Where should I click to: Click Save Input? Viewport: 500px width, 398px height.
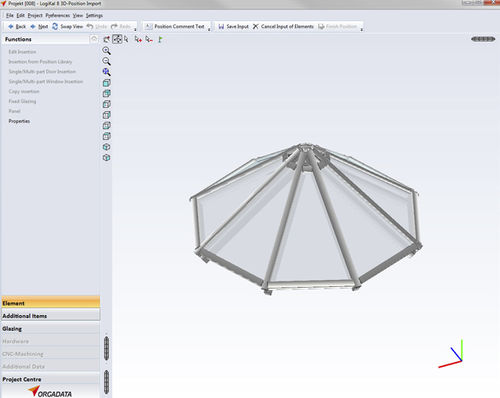coord(233,26)
